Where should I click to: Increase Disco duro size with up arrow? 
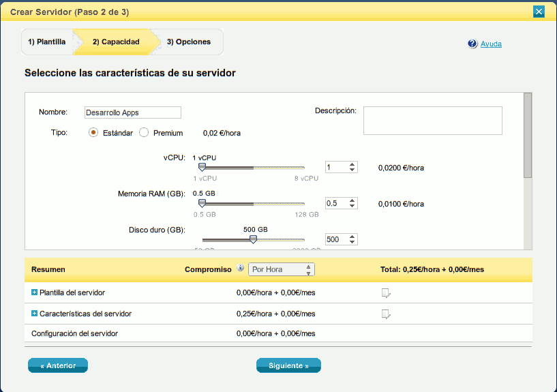click(x=352, y=237)
